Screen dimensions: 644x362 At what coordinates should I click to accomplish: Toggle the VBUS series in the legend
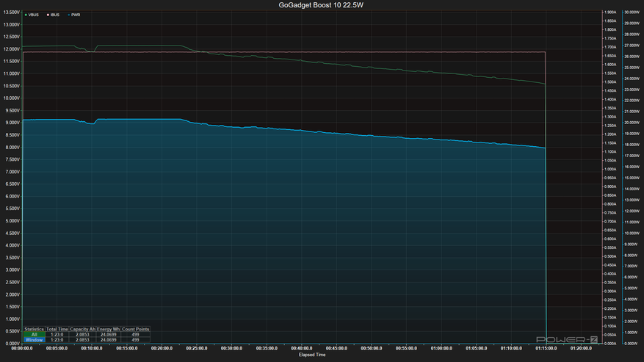(x=32, y=15)
